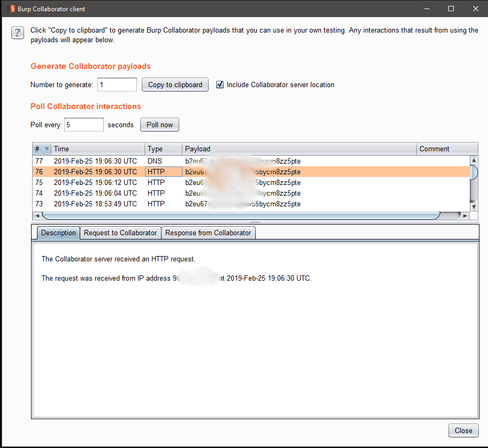Click the row 73 payload cell
The width and height of the screenshot is (488, 448).
[x=299, y=204]
